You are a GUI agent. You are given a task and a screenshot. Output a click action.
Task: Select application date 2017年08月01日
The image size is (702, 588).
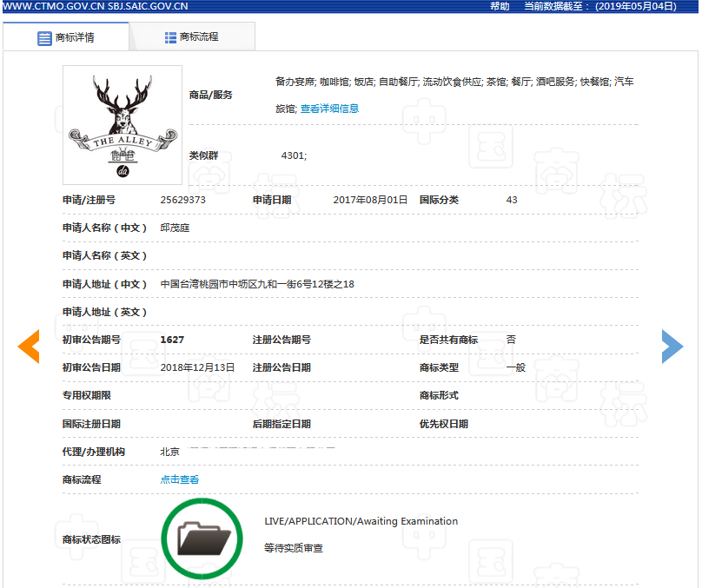[370, 200]
